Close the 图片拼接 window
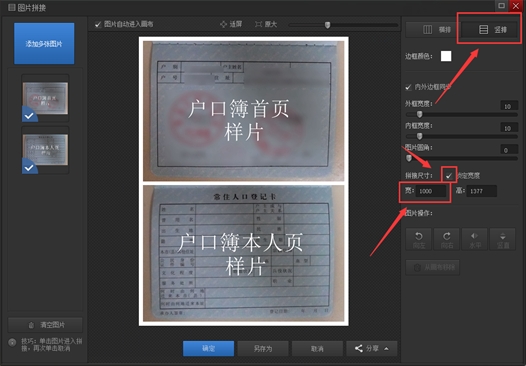 coord(516,5)
